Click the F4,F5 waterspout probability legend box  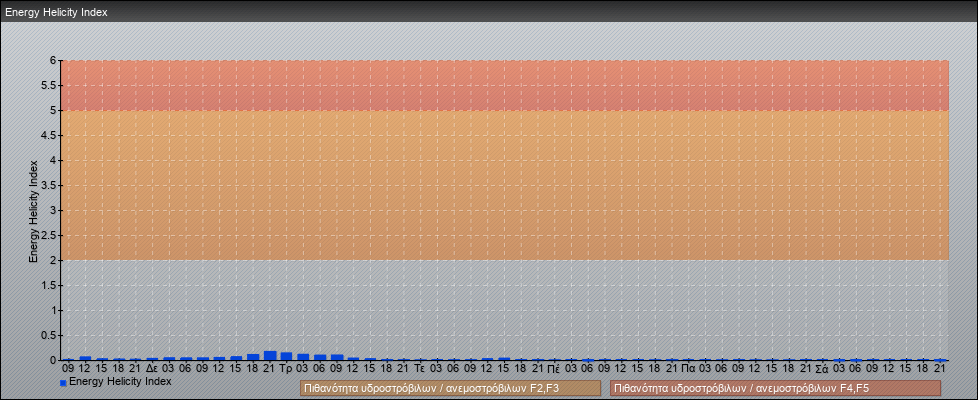point(775,388)
